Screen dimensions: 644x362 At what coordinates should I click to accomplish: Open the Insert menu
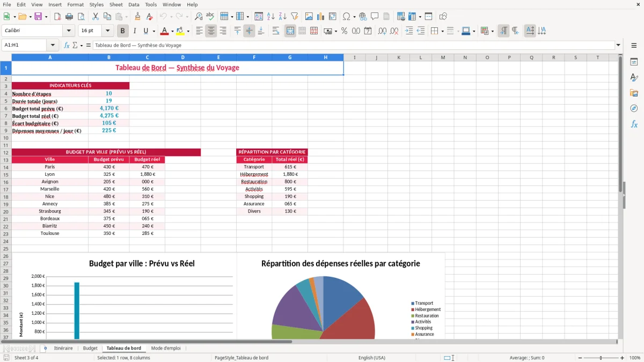(x=55, y=4)
